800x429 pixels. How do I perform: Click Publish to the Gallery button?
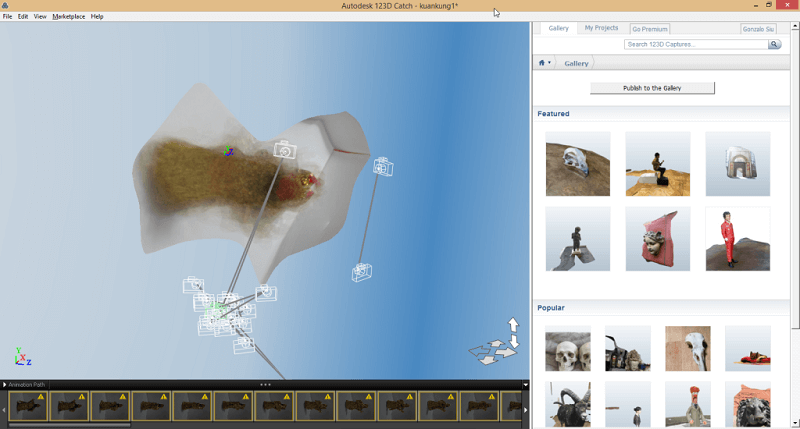(652, 88)
